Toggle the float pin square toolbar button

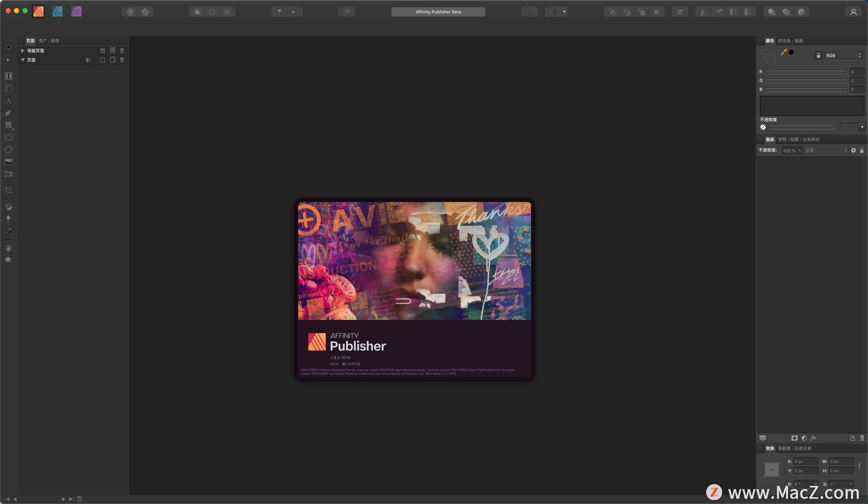tap(294, 12)
